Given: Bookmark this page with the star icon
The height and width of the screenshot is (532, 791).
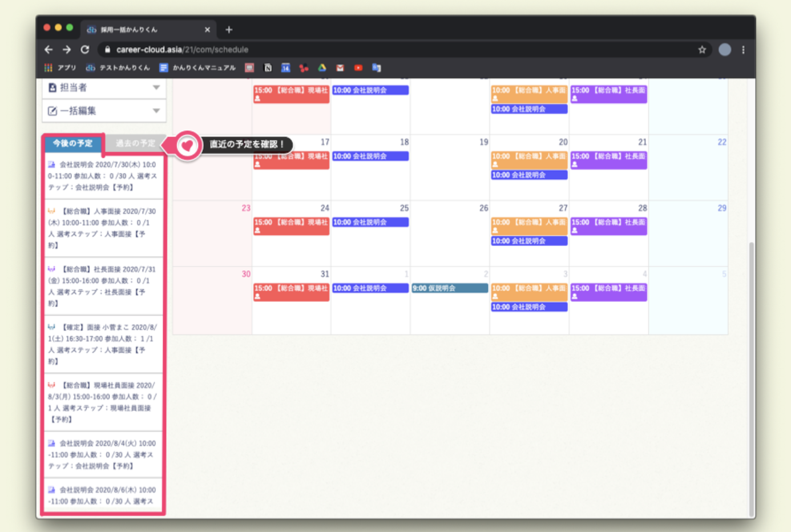Looking at the screenshot, I should 702,50.
